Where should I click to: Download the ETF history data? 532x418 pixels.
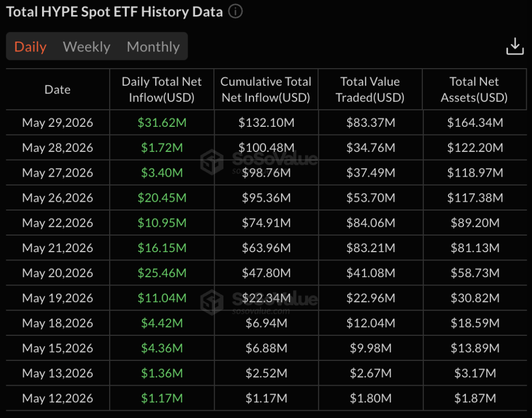point(515,46)
